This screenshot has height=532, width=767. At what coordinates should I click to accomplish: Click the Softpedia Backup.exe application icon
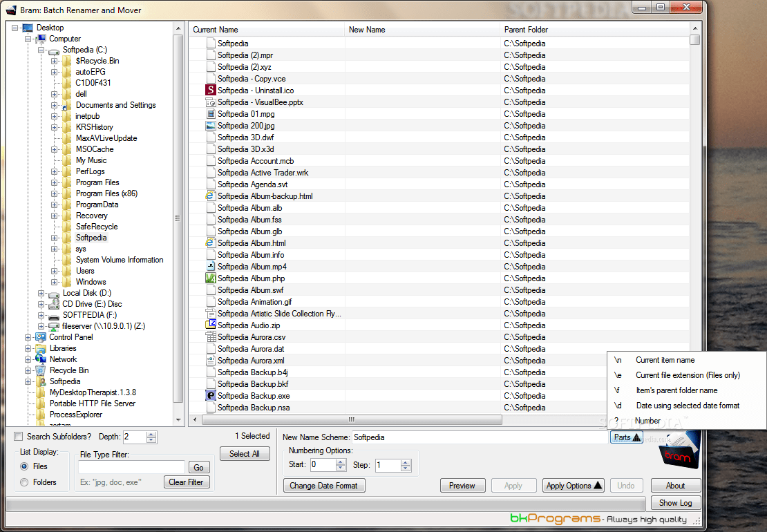click(210, 396)
